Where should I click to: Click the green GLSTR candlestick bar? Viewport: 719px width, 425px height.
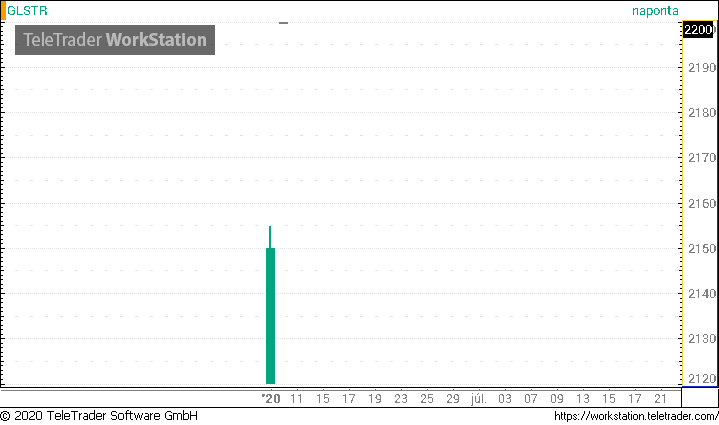271,305
